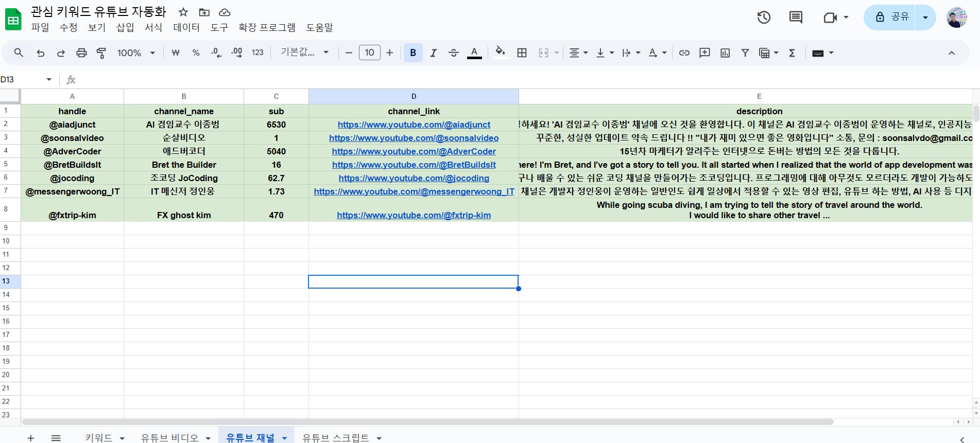Star this spreadsheet document

(183, 12)
